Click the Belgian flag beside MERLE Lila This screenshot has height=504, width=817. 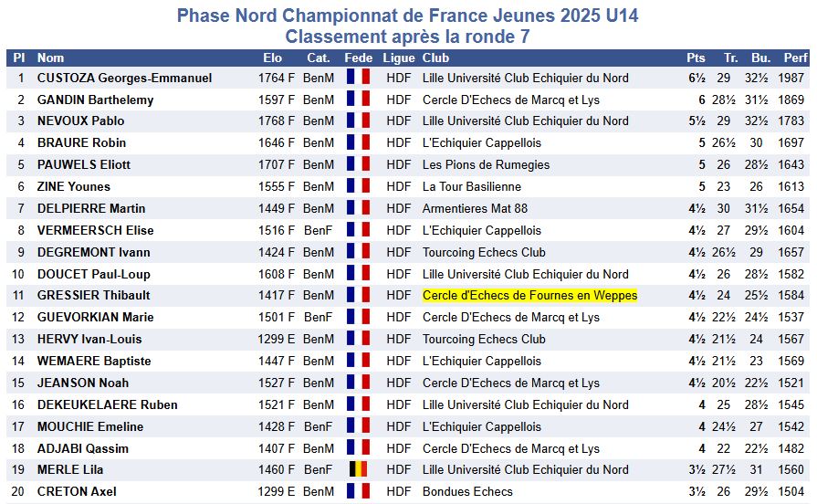click(358, 470)
